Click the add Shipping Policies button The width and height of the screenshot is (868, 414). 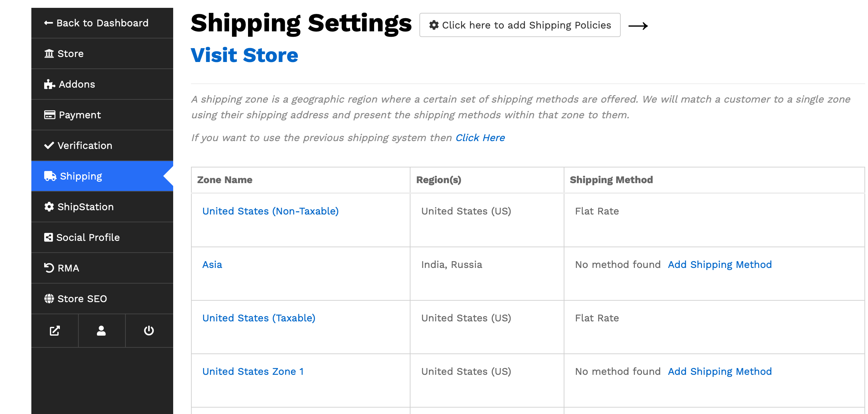pyautogui.click(x=520, y=25)
